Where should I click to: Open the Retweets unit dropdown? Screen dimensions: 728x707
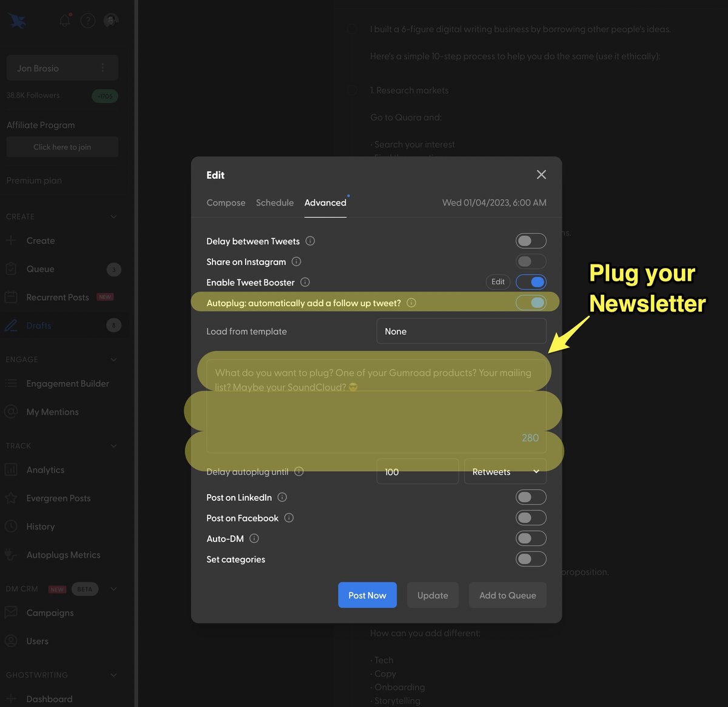[x=505, y=471]
